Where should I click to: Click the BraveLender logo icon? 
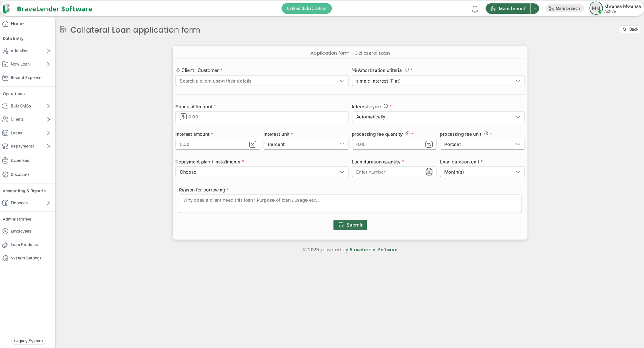coord(6,8)
